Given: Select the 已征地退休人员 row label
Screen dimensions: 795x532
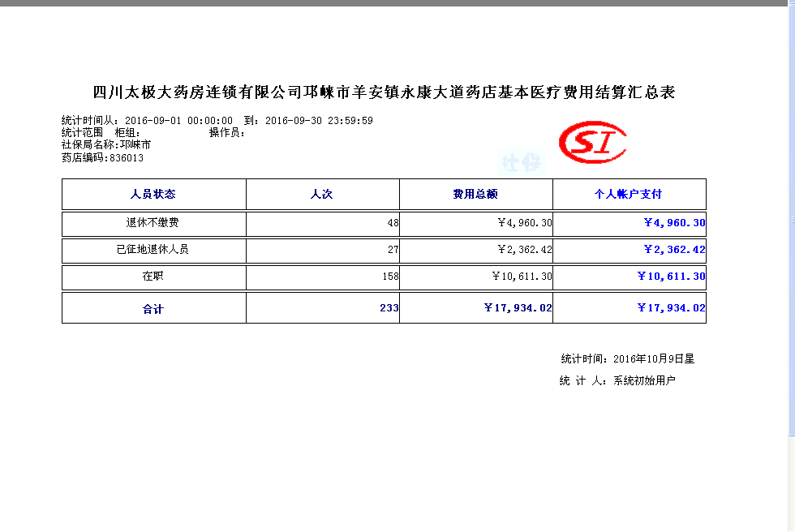Looking at the screenshot, I should 153,249.
